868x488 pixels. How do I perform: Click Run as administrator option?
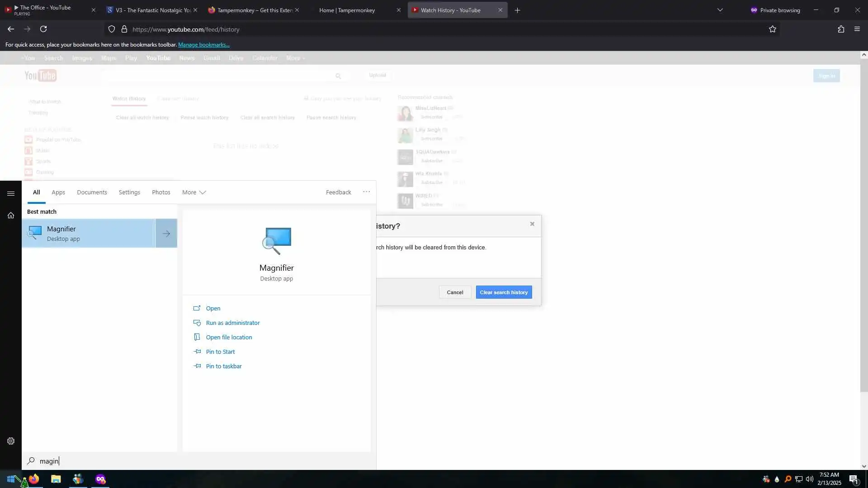pyautogui.click(x=232, y=323)
